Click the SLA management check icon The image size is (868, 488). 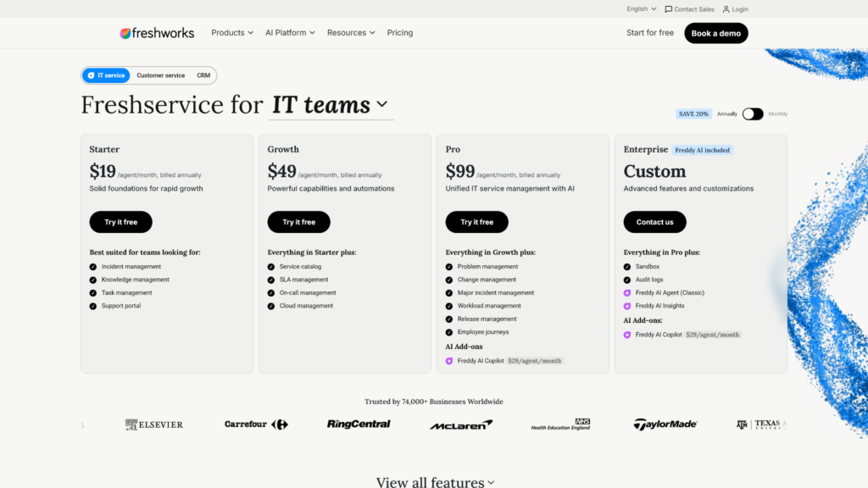click(x=271, y=280)
